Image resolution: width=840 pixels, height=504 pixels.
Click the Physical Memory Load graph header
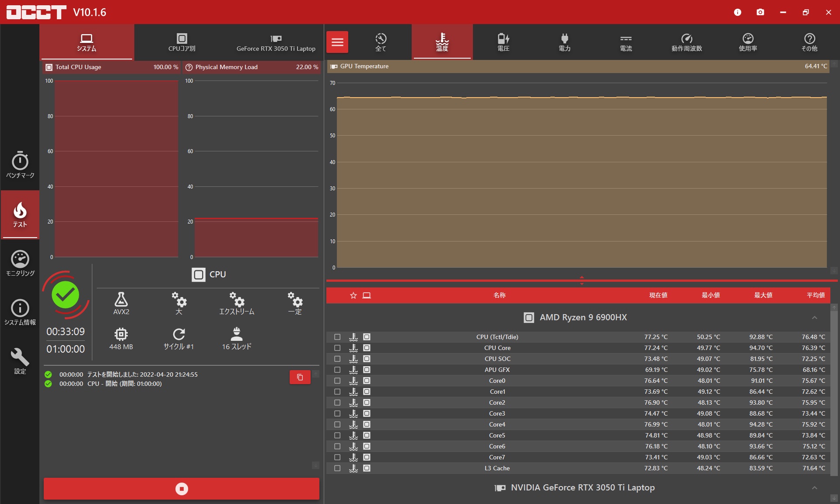[x=252, y=67]
